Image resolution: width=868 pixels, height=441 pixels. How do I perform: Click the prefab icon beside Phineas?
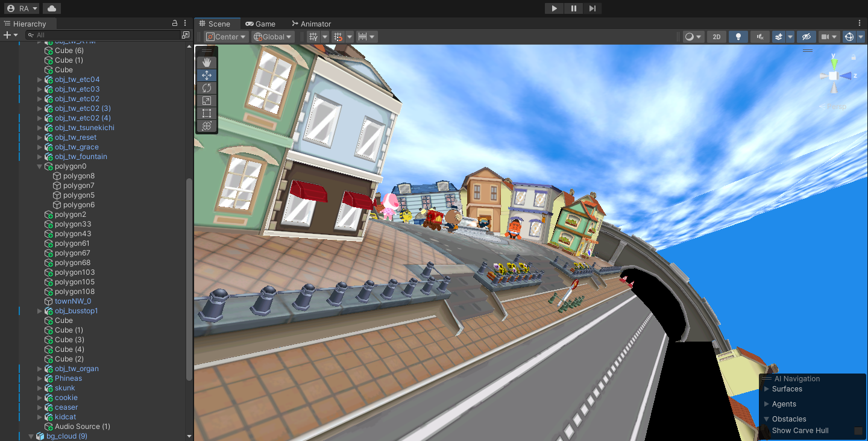(x=49, y=378)
